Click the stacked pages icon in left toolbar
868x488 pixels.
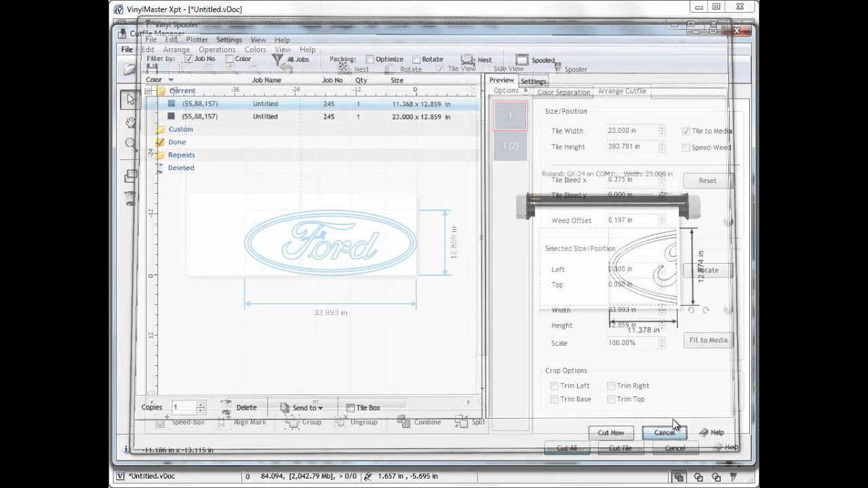coord(130,176)
